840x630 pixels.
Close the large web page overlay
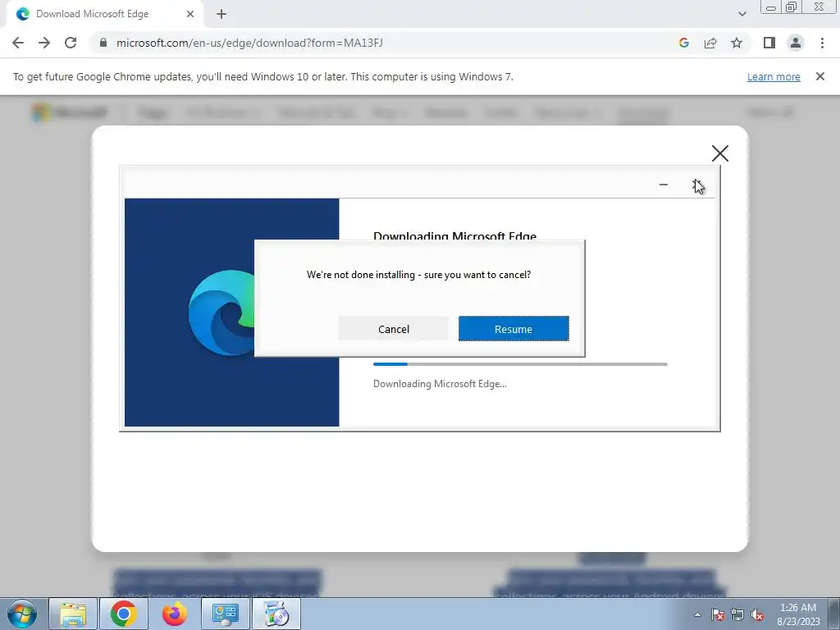click(x=720, y=153)
